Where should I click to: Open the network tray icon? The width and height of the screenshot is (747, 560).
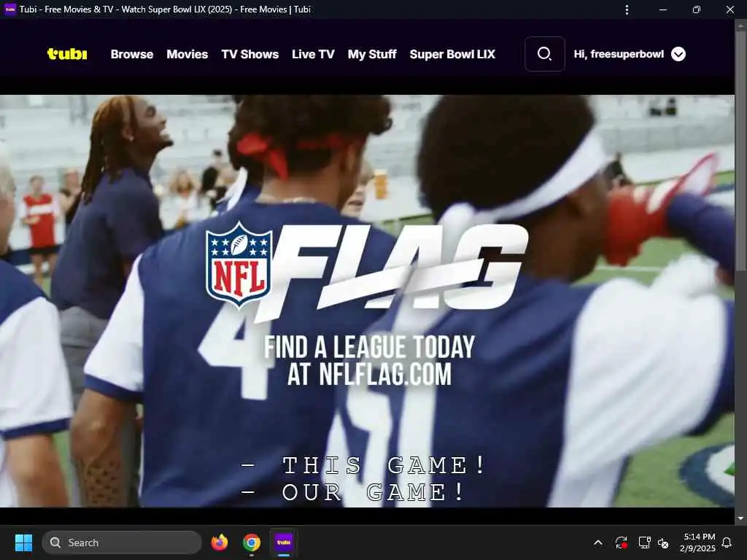[644, 542]
